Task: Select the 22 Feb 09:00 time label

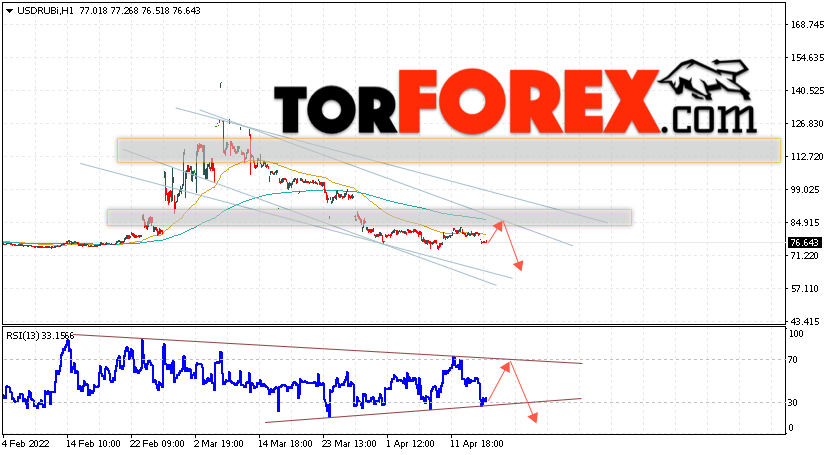Action: point(157,444)
